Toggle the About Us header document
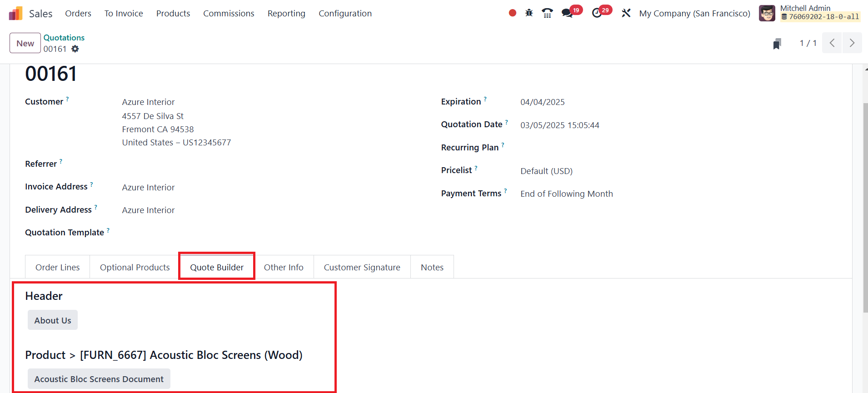868x393 pixels. pos(53,320)
